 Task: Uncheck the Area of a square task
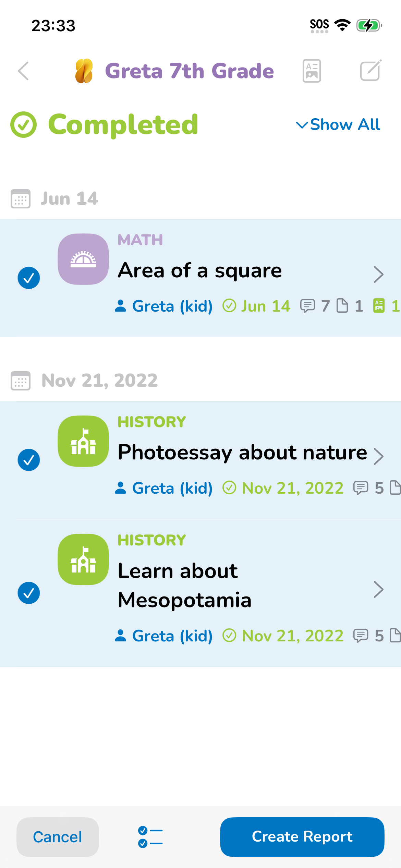tap(29, 278)
